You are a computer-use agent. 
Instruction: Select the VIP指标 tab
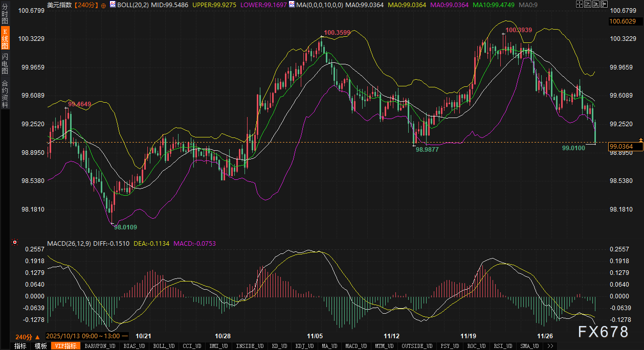[65, 346]
